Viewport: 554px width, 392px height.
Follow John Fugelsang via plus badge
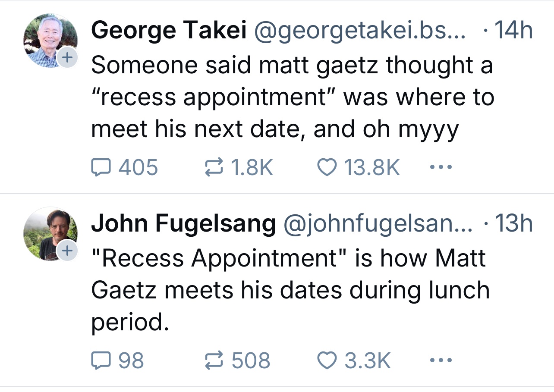point(67,251)
